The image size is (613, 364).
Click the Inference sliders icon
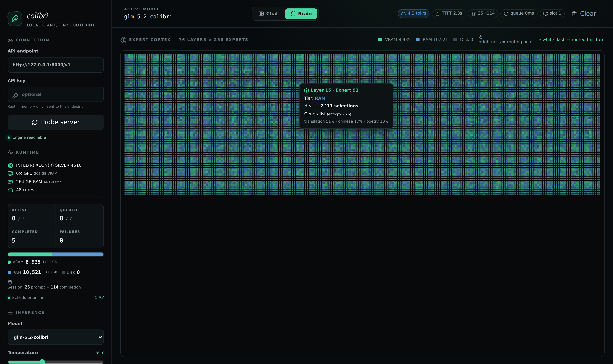(10, 312)
